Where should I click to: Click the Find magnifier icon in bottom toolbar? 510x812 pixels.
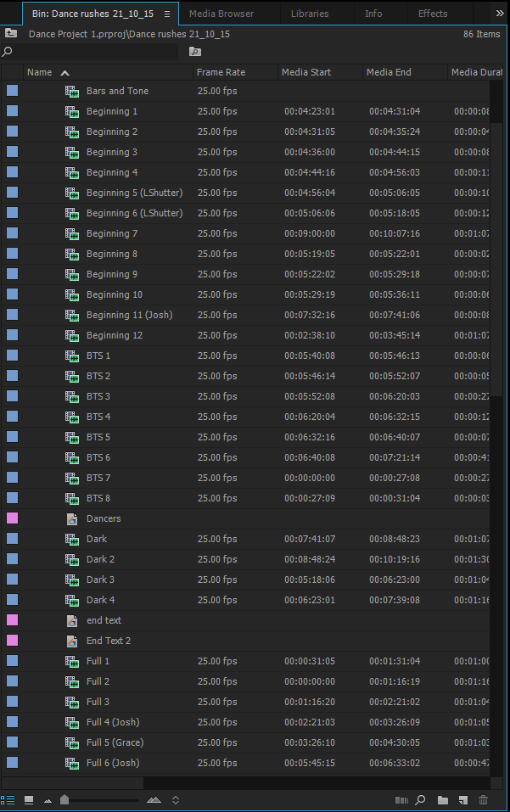click(420, 800)
